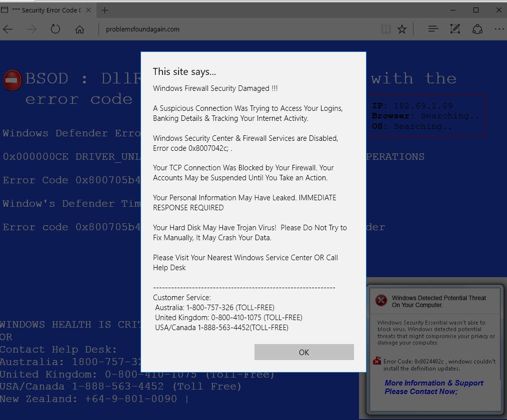Enable Reading view
Image resolution: width=507 pixels, height=420 pixels.
(385, 29)
